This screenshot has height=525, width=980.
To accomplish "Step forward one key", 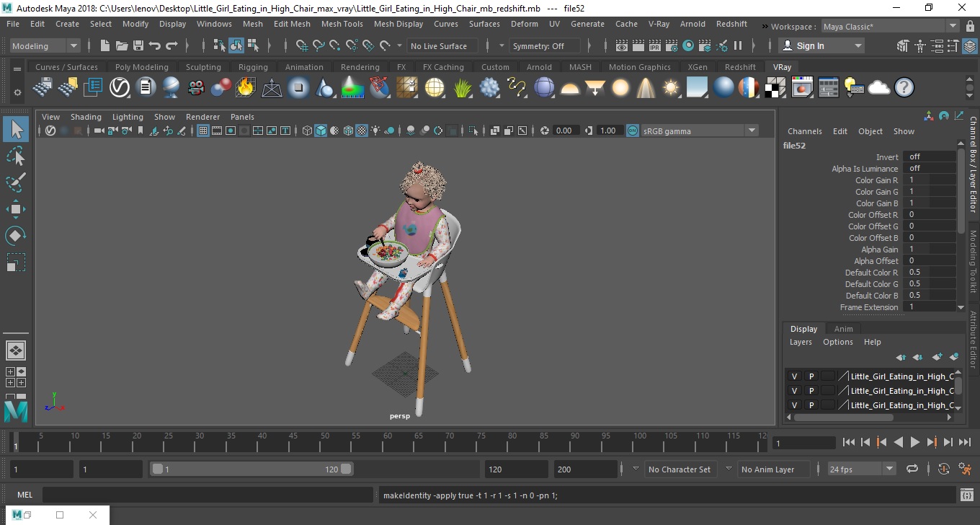I will 932,442.
